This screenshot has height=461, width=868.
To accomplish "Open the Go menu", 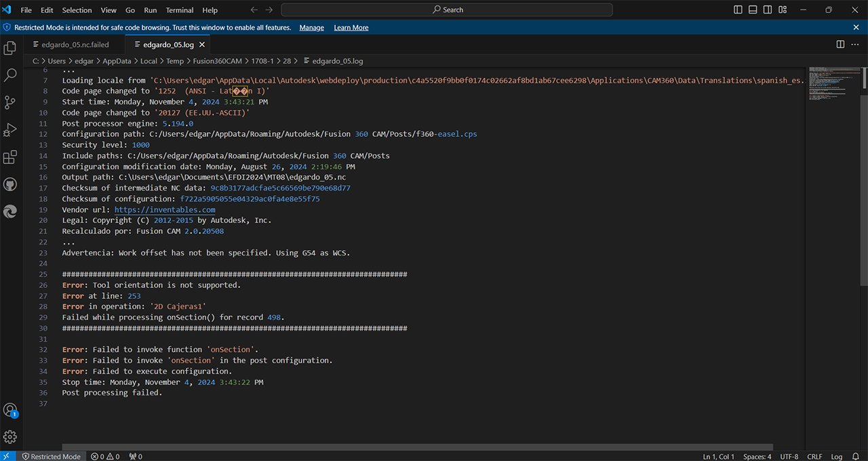I will coord(130,10).
